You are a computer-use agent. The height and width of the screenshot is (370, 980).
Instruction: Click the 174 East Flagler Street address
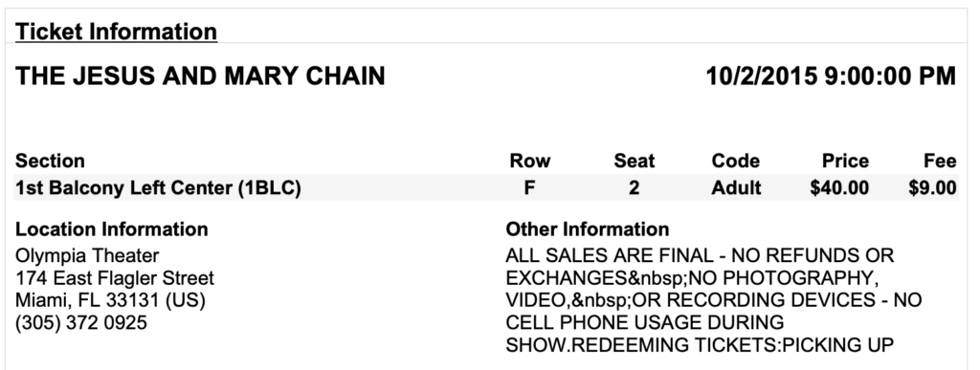(x=115, y=277)
